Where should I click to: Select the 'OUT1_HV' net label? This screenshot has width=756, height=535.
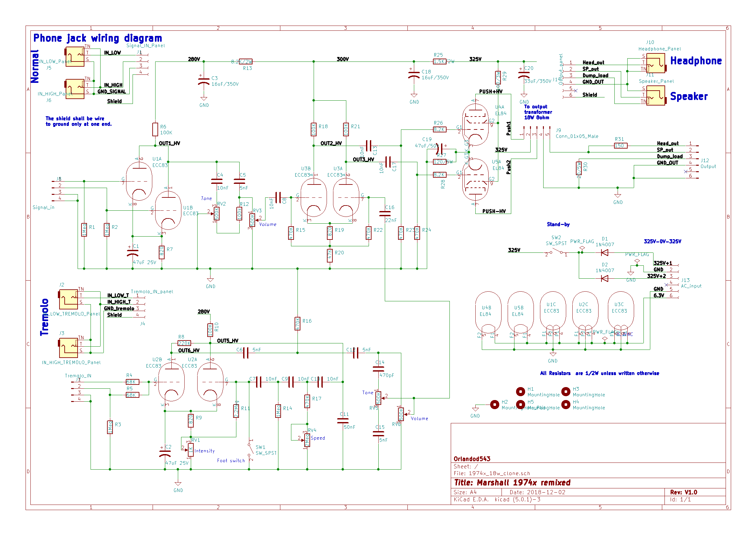point(169,143)
